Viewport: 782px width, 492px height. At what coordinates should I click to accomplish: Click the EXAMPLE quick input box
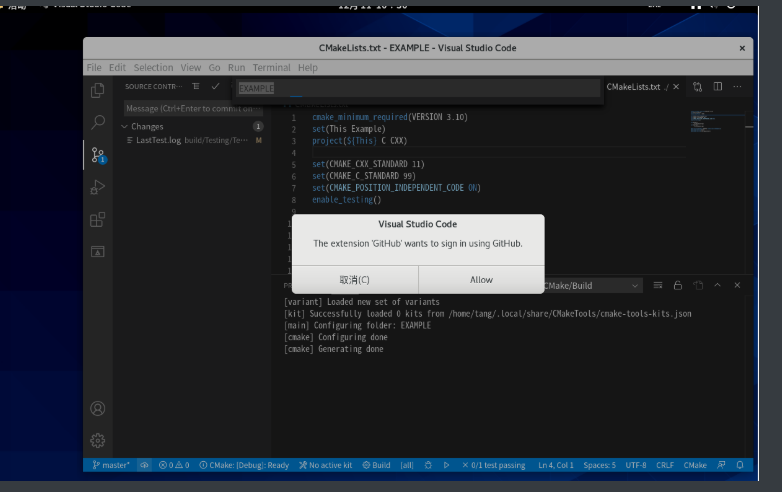[418, 88]
